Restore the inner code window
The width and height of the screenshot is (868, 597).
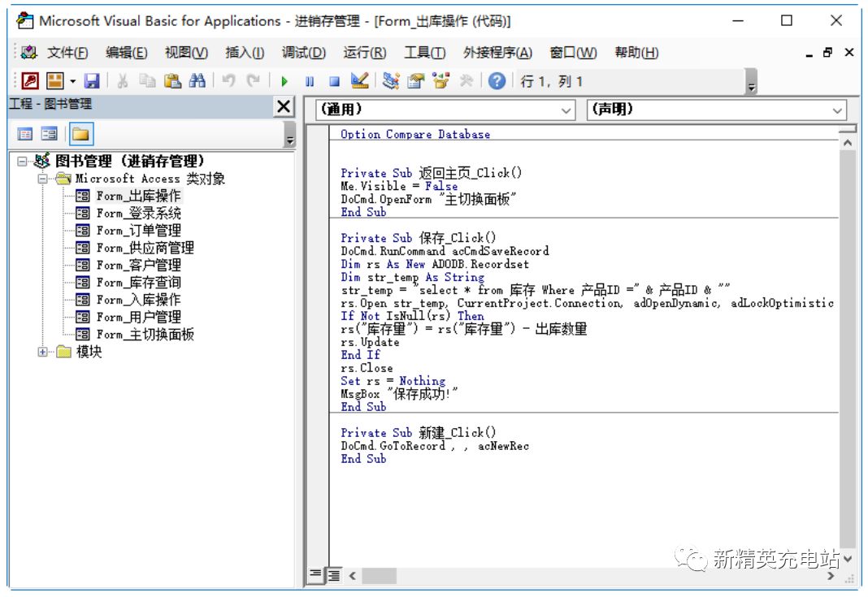click(x=828, y=53)
